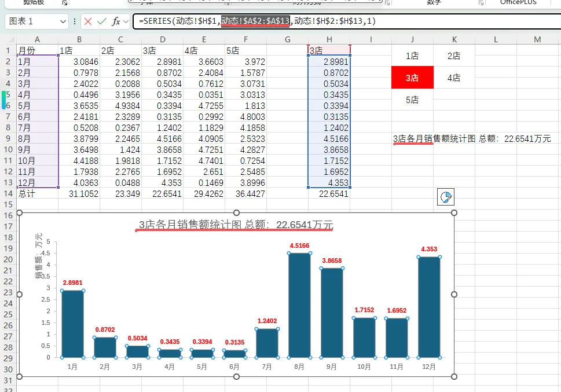Click the cell with value 29.4262
The image size is (561, 392).
pos(204,193)
